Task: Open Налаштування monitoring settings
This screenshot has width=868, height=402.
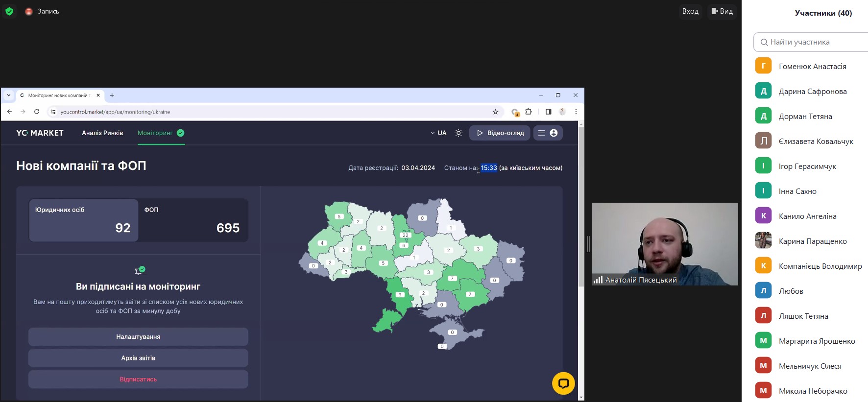Action: pos(138,336)
